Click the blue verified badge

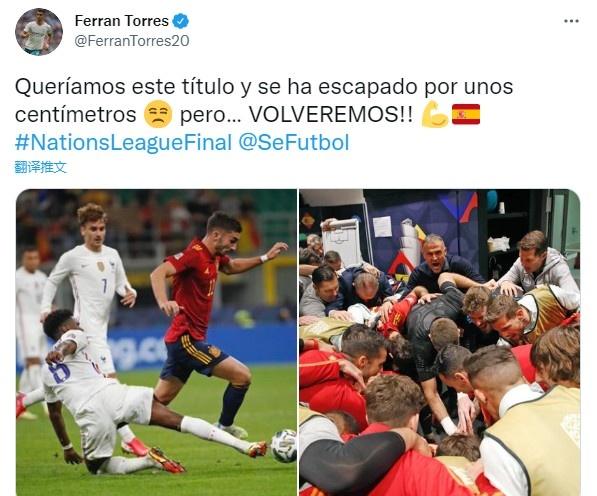180,21
